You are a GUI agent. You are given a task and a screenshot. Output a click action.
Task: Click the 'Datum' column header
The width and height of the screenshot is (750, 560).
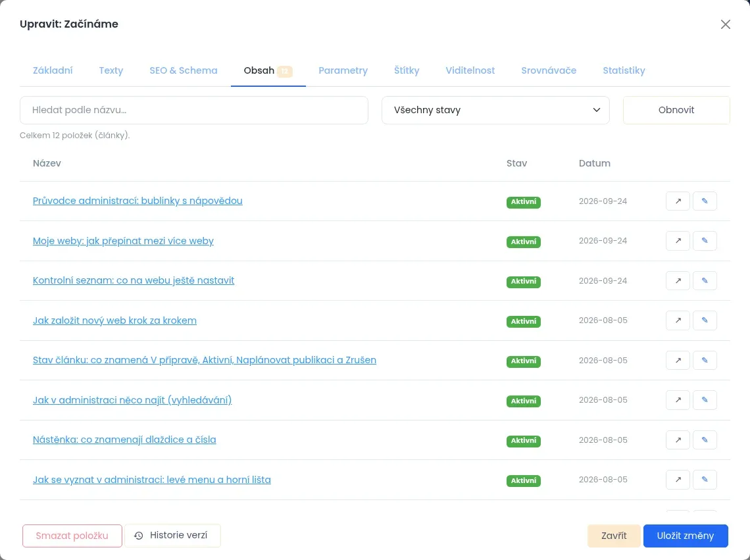tap(595, 163)
